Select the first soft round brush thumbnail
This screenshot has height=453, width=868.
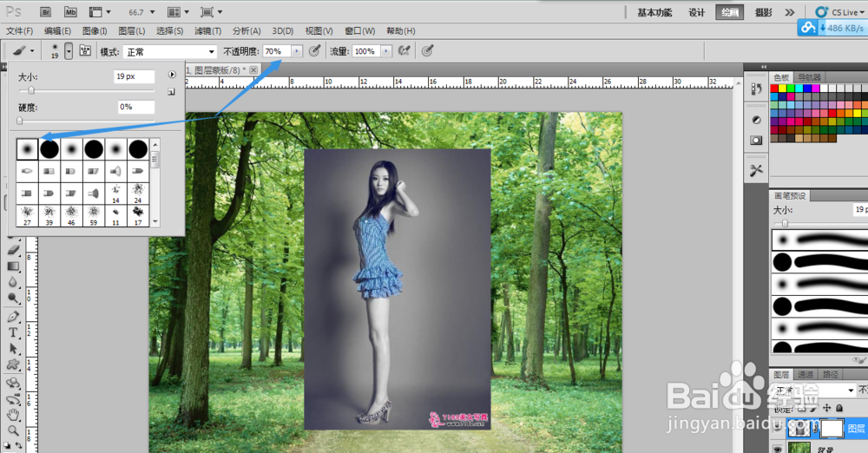point(27,149)
